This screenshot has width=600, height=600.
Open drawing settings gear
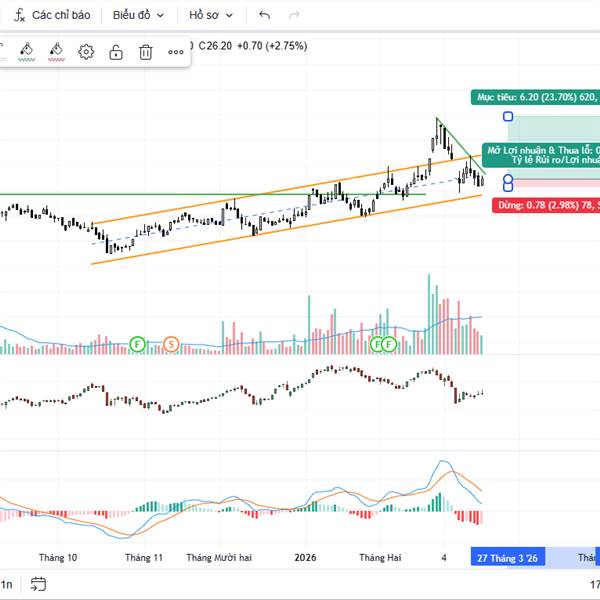tap(86, 52)
